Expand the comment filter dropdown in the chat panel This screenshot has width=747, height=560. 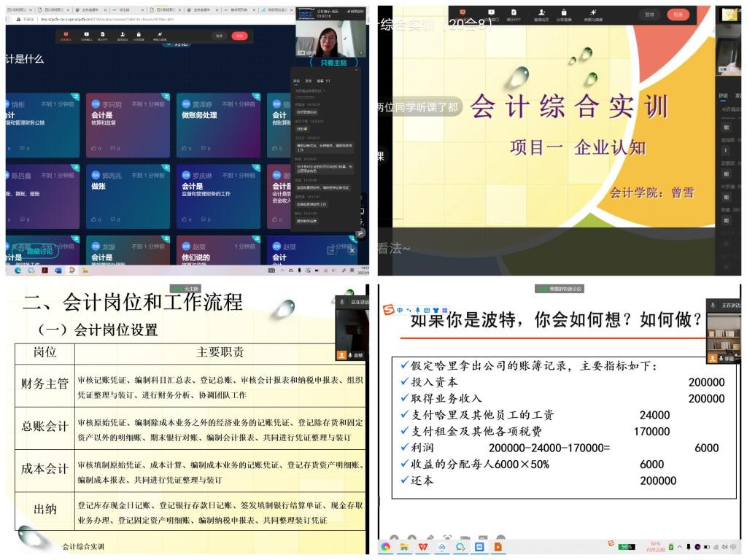tap(310, 91)
